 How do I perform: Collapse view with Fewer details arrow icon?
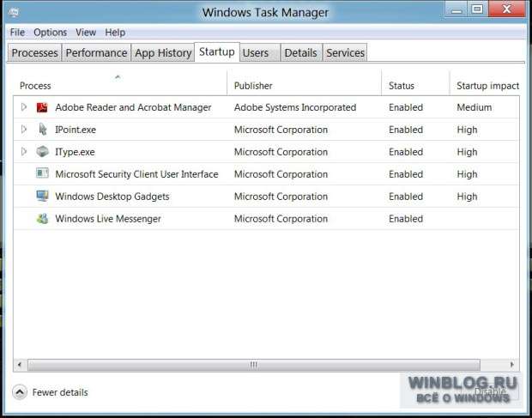click(x=20, y=392)
